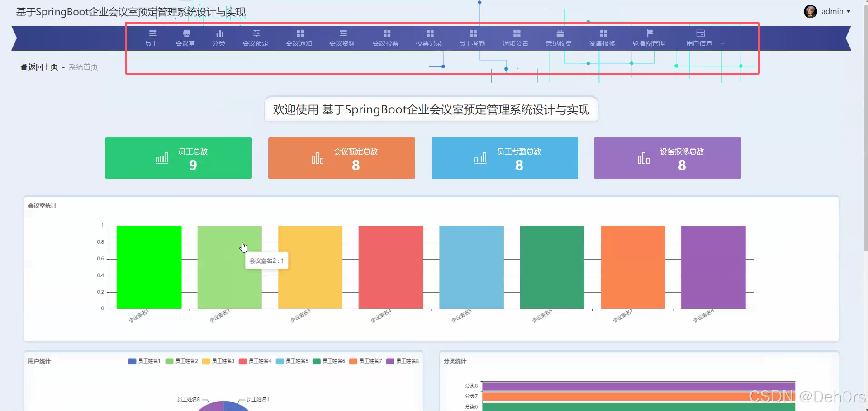Toggle 员工姓名2 legend in 用户统计

click(x=181, y=361)
